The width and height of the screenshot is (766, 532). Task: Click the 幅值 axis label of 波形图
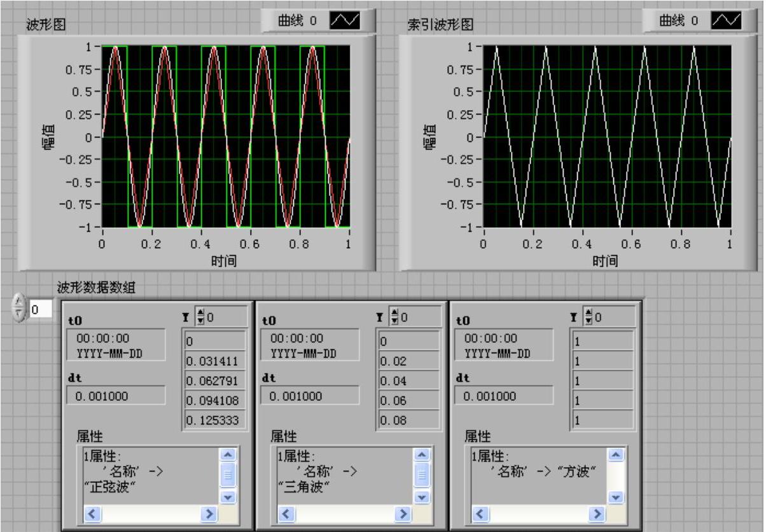click(x=48, y=137)
